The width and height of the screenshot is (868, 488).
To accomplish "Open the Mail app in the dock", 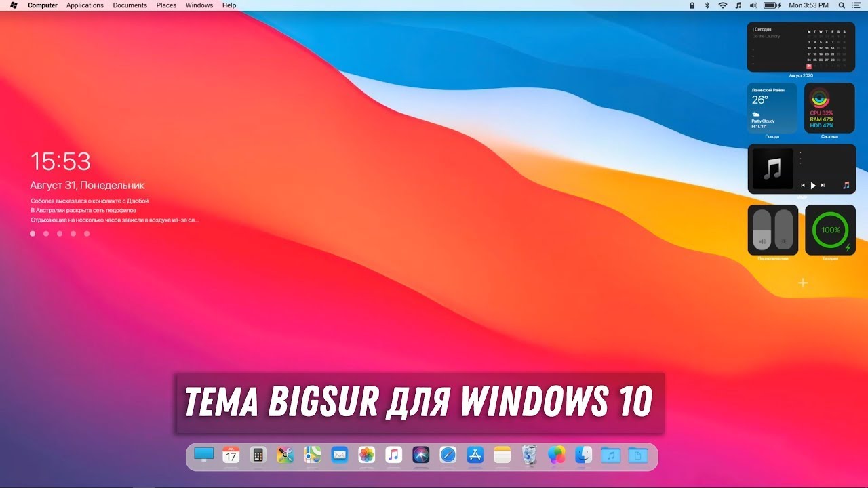I will (339, 455).
